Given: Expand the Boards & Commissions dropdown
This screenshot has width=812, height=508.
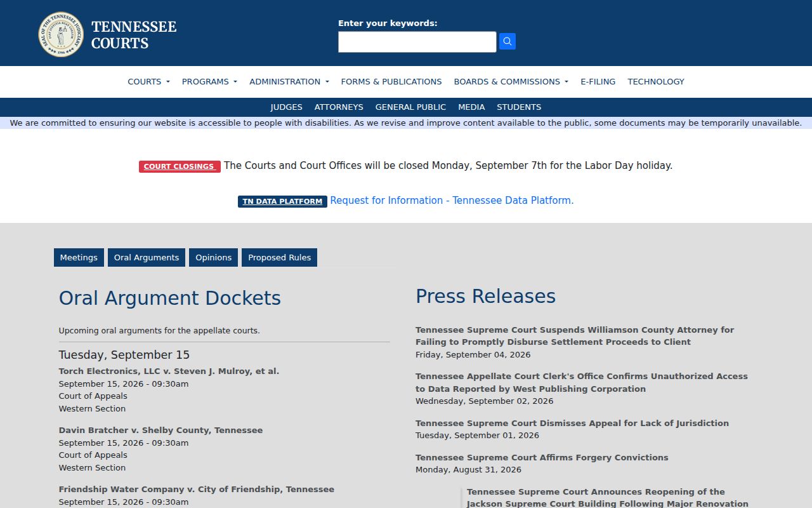Looking at the screenshot, I should tap(511, 81).
